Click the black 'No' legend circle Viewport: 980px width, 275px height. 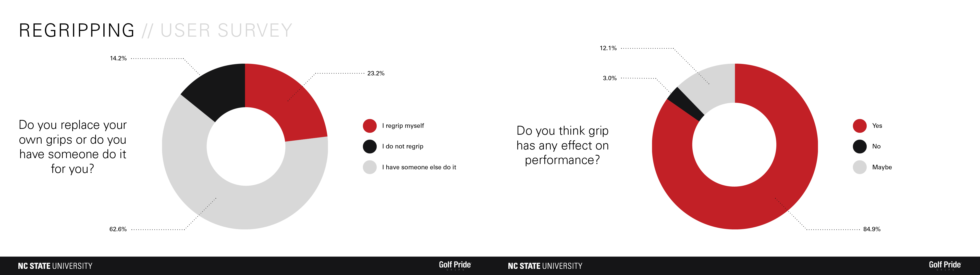click(859, 146)
